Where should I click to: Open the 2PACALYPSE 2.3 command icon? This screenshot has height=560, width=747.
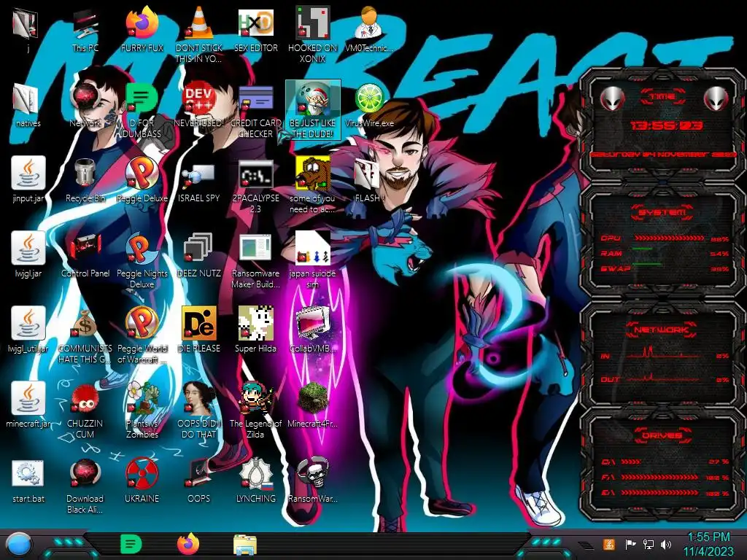tap(256, 174)
